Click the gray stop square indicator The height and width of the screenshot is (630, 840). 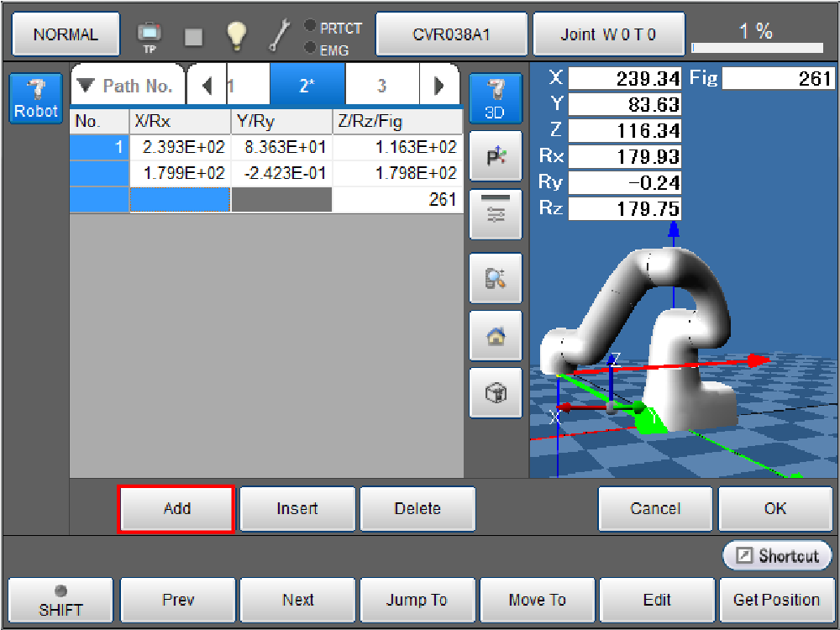tap(193, 35)
